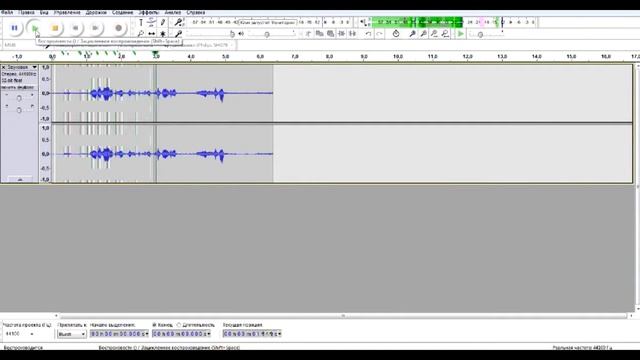This screenshot has width=640, height=360.
Task: Open the Создание menu
Action: point(122,13)
